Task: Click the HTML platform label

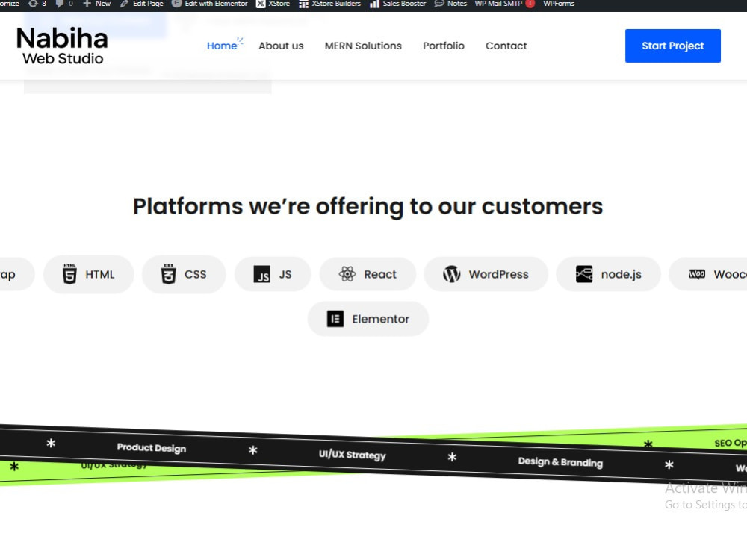Action: point(100,274)
